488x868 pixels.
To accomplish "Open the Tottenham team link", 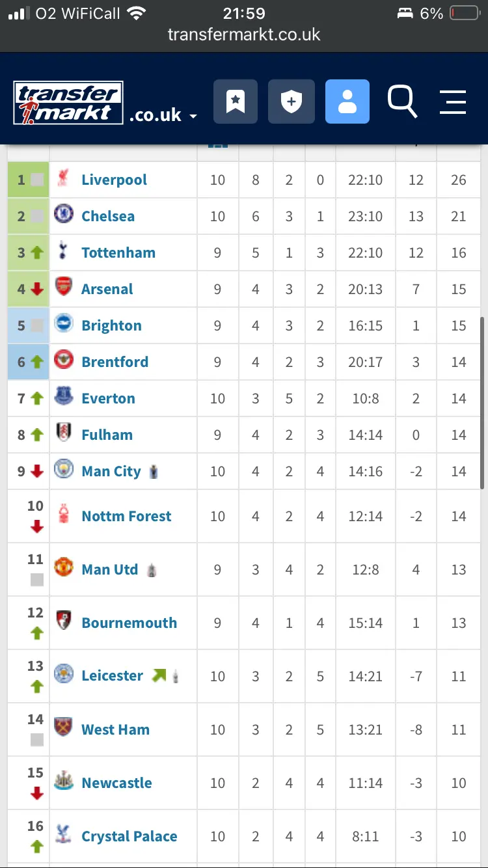I will click(118, 252).
